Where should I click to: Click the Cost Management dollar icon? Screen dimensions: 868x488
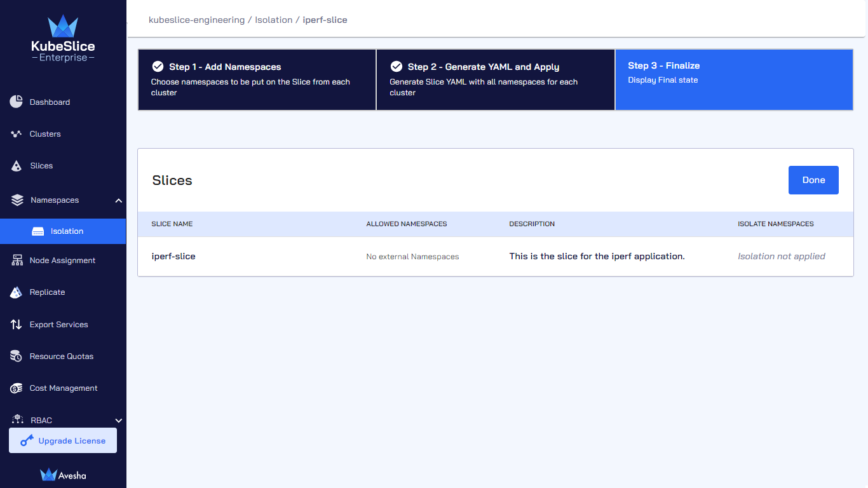coord(17,388)
